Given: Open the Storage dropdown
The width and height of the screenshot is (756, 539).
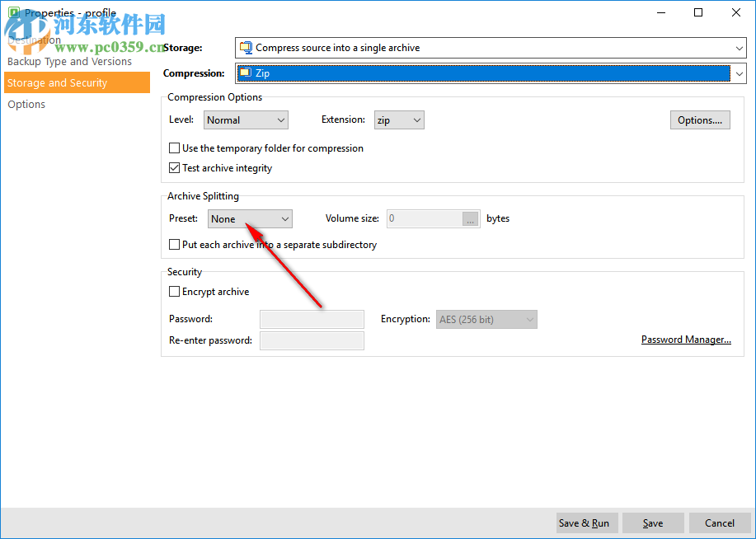Looking at the screenshot, I should [740, 48].
